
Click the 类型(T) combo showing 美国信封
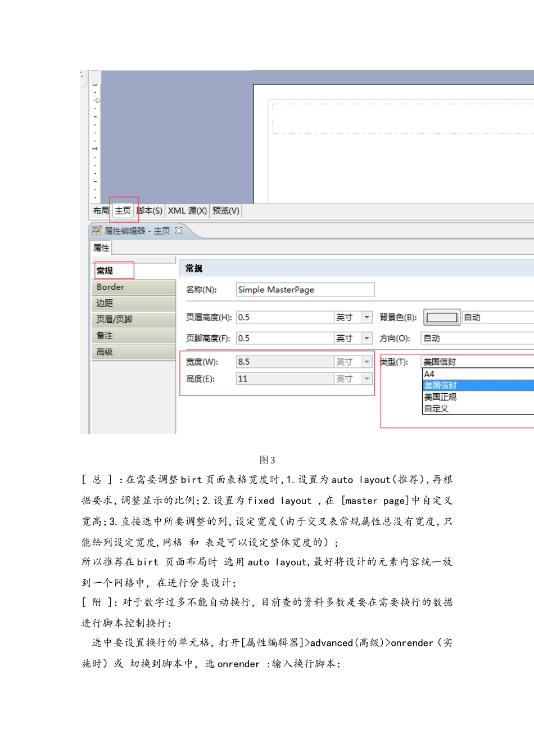pyautogui.click(x=477, y=362)
